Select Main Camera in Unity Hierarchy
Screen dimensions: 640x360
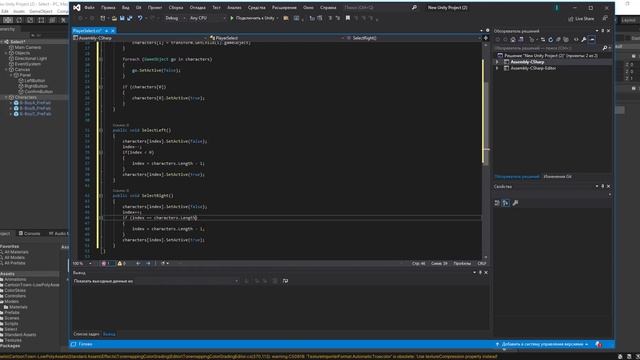point(27,47)
